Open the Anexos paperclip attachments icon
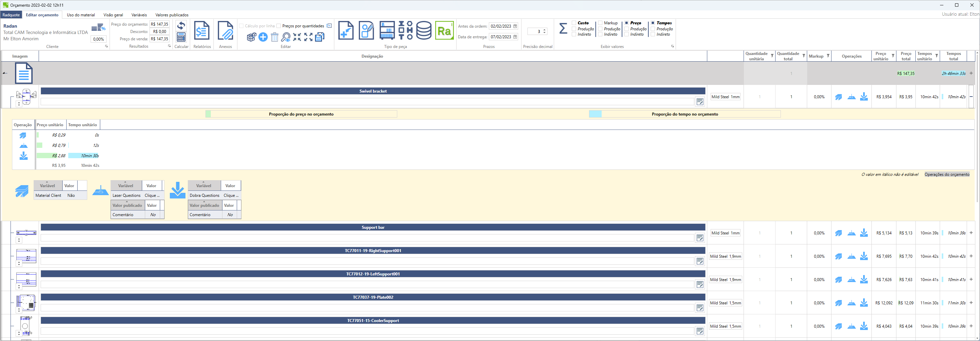980x341 pixels. click(x=225, y=31)
